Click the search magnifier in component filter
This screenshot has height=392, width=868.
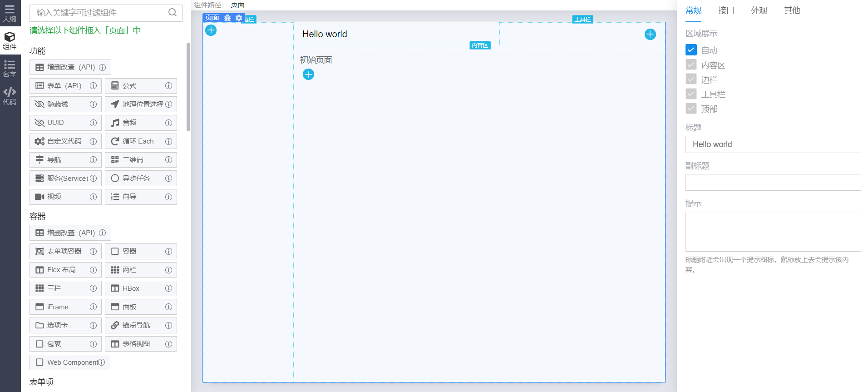click(x=173, y=13)
